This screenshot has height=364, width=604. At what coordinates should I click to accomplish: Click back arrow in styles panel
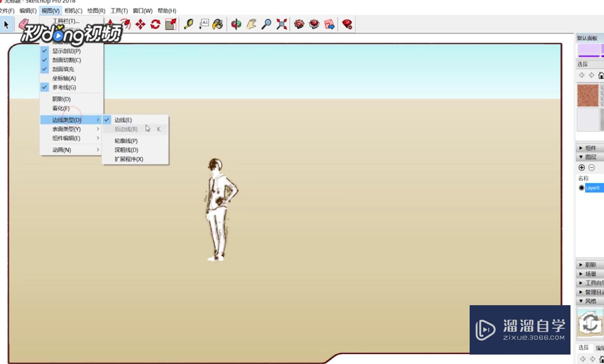coord(583,359)
